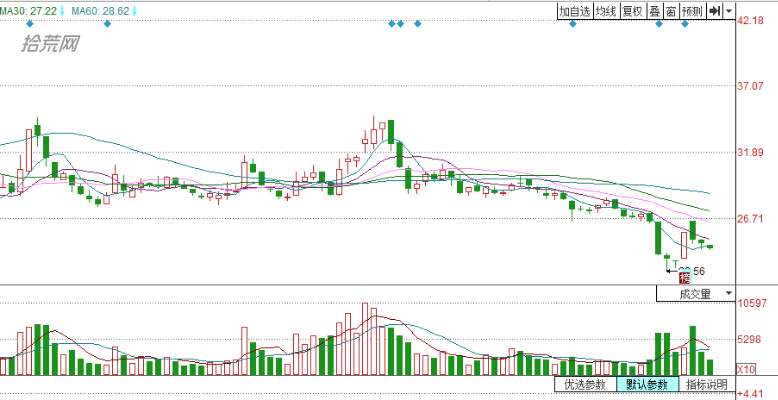Open the 复权 price adjustment option

[x=633, y=11]
